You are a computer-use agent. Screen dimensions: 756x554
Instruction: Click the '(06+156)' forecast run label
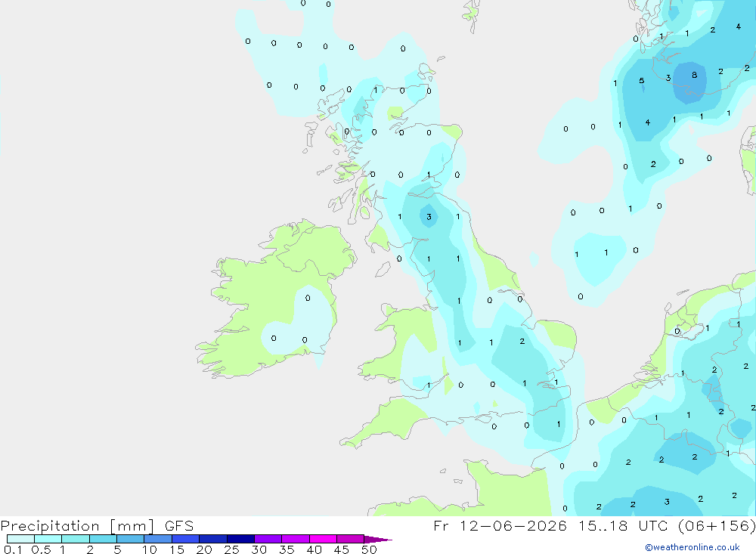(x=717, y=525)
